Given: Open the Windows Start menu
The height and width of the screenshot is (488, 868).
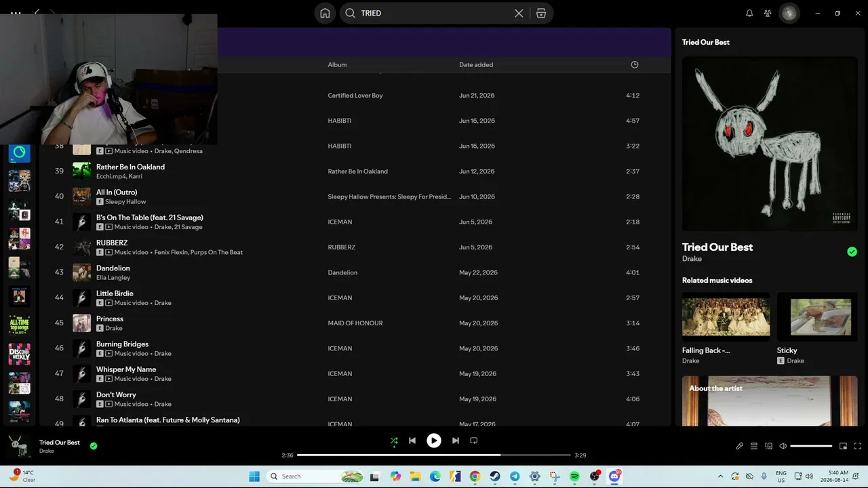Looking at the screenshot, I should [x=254, y=476].
